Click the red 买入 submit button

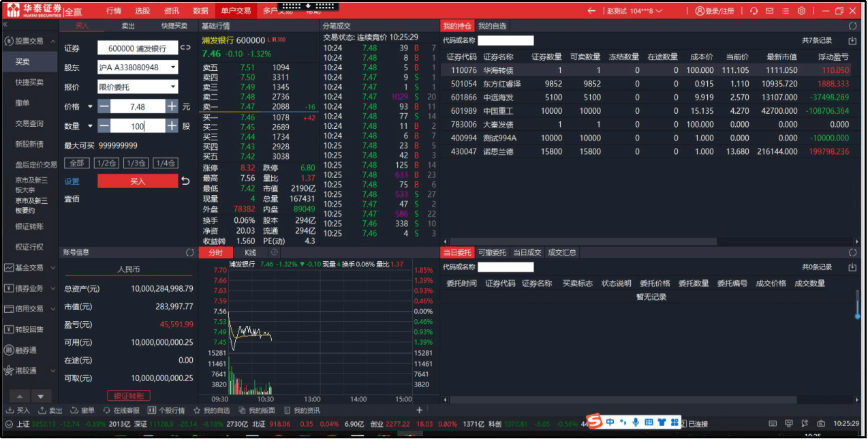pyautogui.click(x=138, y=181)
